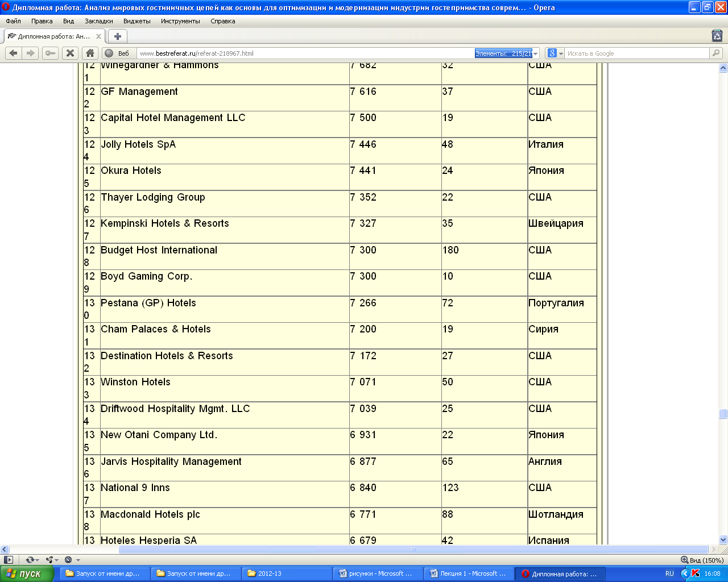Image resolution: width=728 pixels, height=582 pixels.
Task: Open a new tab with plus button
Action: pos(117,36)
